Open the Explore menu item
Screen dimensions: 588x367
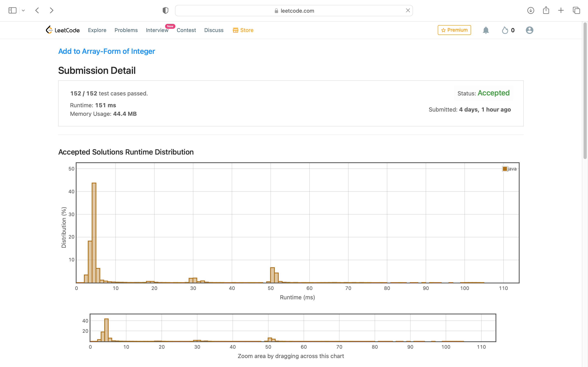point(97,30)
